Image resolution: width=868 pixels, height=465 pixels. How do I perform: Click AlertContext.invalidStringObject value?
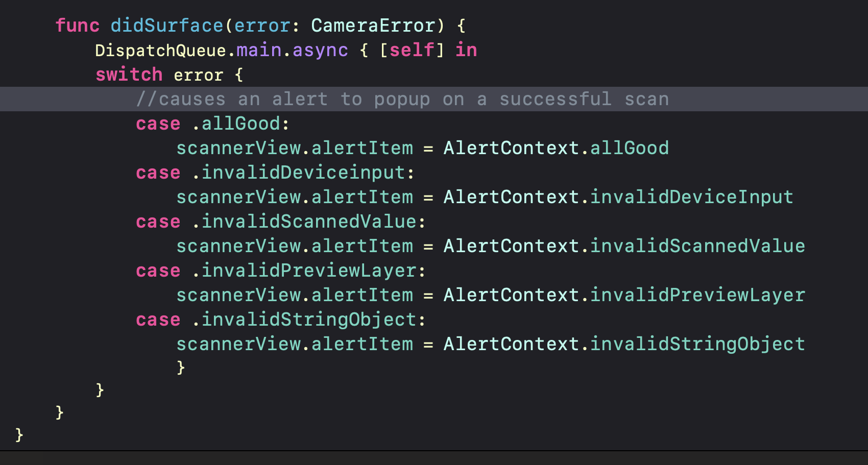pyautogui.click(x=624, y=344)
